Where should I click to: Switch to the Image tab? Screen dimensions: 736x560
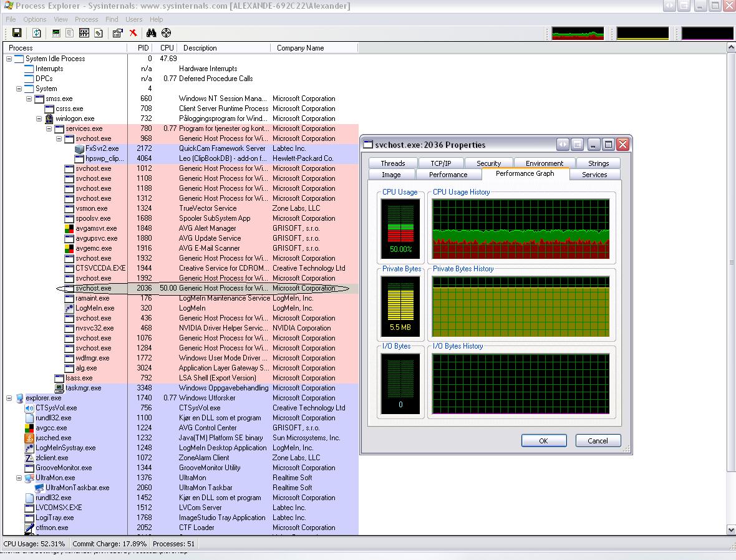tap(392, 175)
